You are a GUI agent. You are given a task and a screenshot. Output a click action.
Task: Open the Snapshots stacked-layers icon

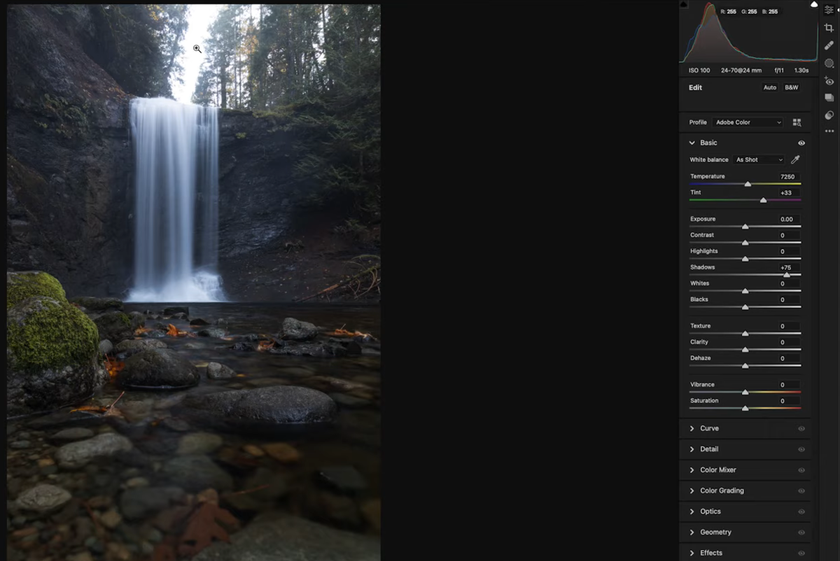click(829, 98)
